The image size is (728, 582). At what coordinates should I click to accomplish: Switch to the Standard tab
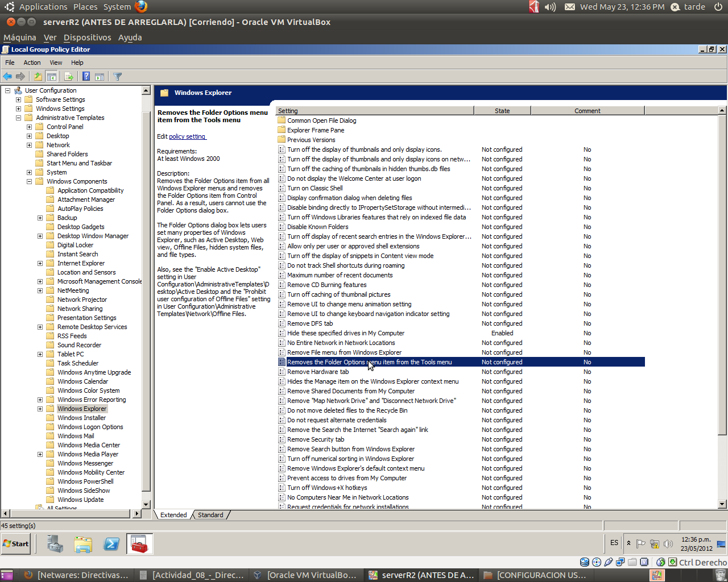click(210, 515)
